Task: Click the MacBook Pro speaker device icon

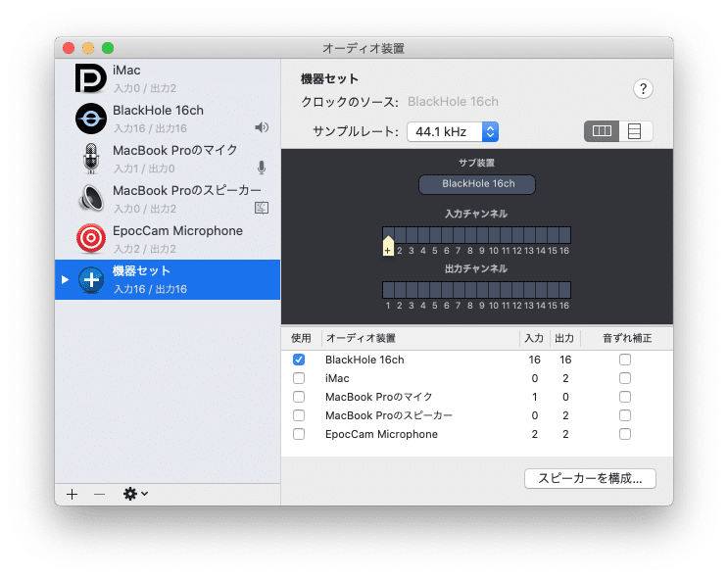Action: 91,199
